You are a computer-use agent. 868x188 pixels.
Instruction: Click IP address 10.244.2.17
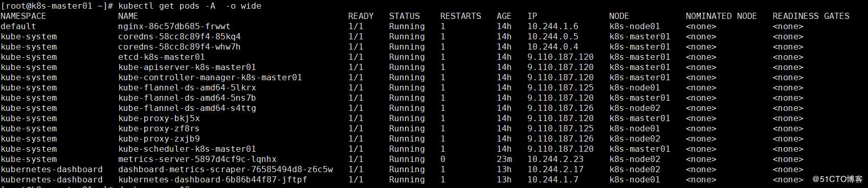555,170
